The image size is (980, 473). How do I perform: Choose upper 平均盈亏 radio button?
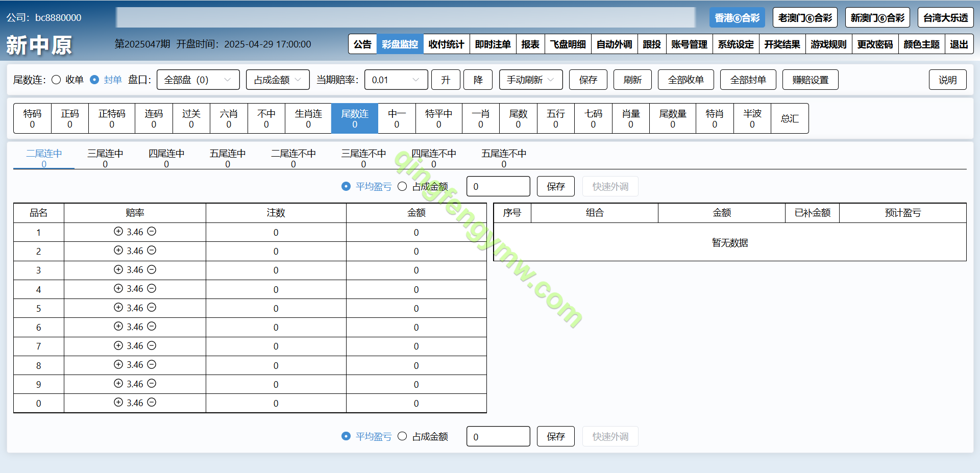click(x=346, y=186)
